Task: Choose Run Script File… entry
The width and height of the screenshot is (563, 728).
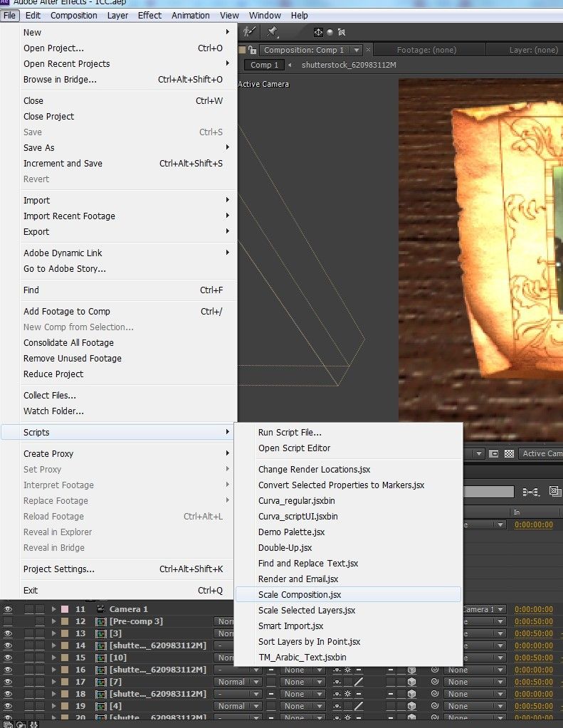Action: tap(348, 432)
